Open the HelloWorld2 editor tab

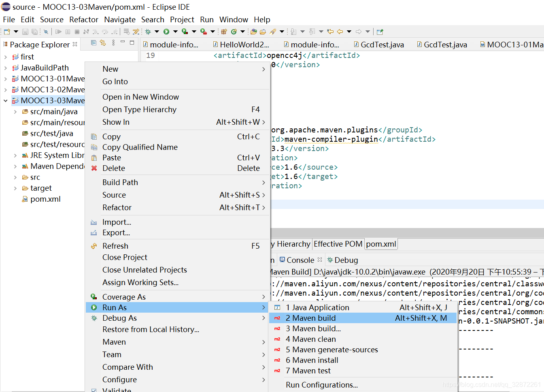pos(240,45)
